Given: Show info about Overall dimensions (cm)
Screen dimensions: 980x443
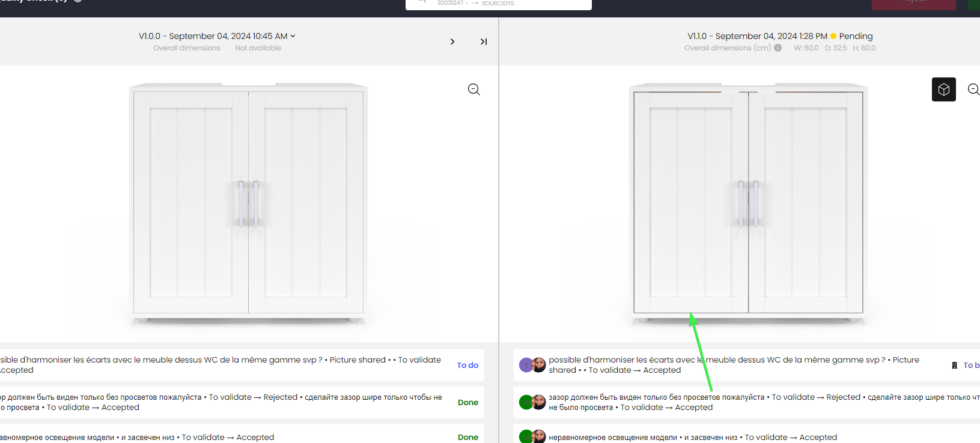Looking at the screenshot, I should [778, 48].
